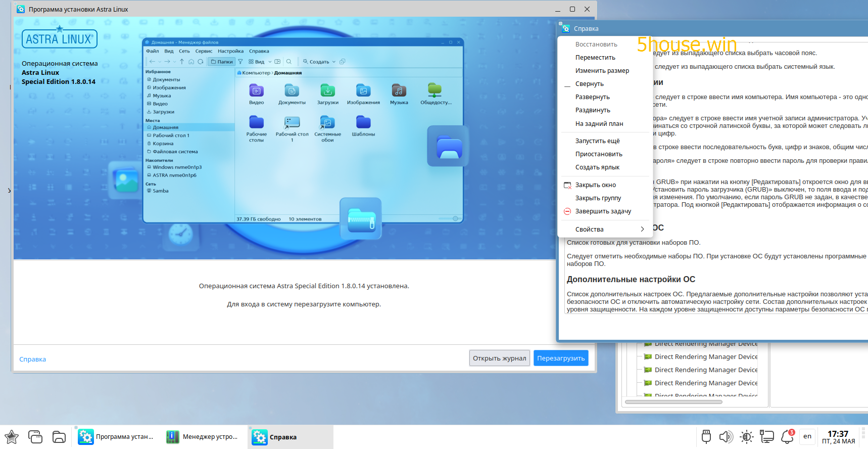868x449 pixels.
Task: Activate Программа установки taskbar item
Action: (116, 437)
